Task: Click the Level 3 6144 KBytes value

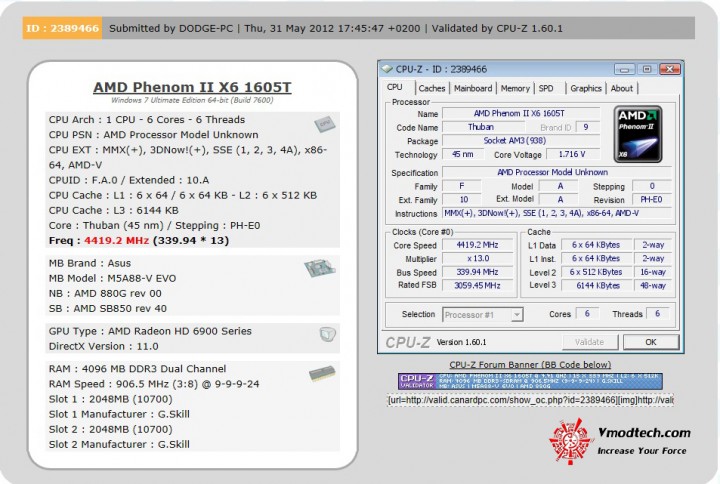Action: click(x=596, y=286)
